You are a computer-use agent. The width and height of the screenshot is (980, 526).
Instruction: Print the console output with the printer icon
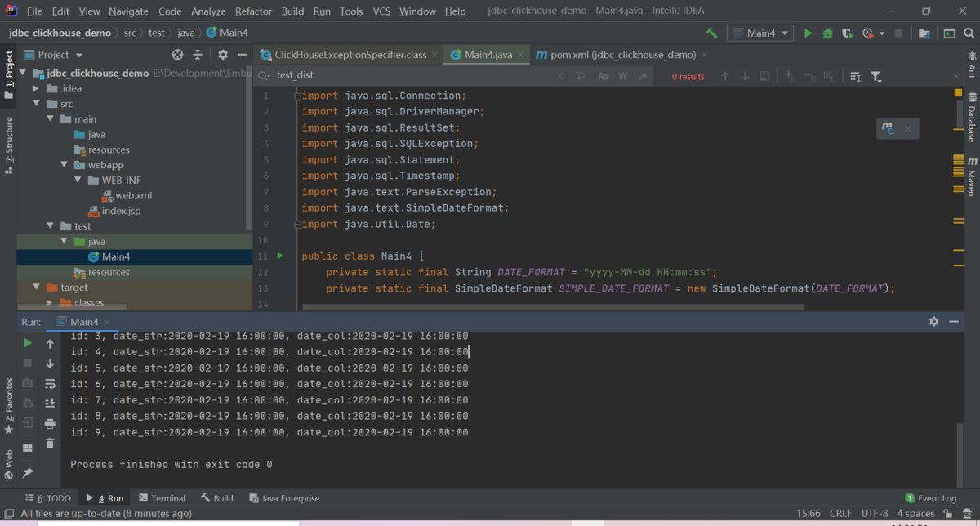[x=50, y=423]
